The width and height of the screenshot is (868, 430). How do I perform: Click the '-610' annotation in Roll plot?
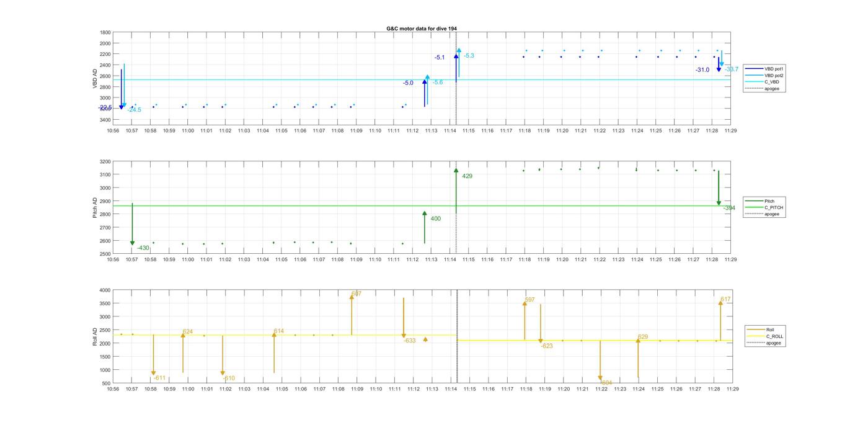[x=229, y=378]
